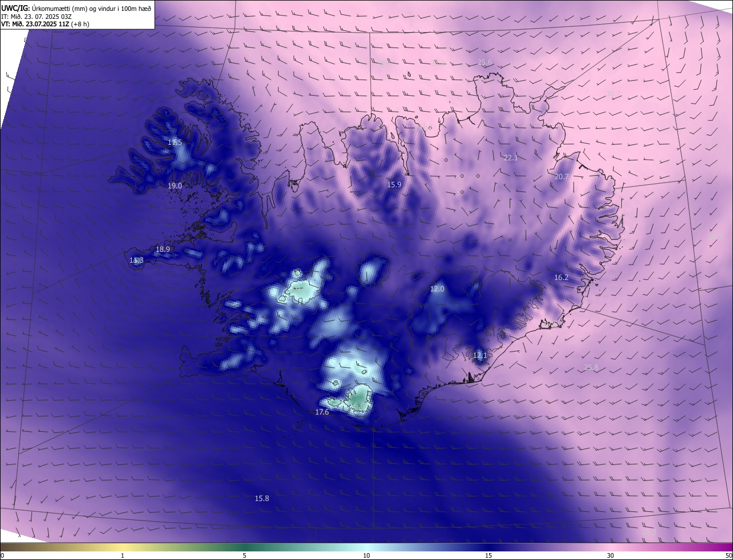This screenshot has height=560, width=733.
Task: Click the map value label 25.8
Action: pyautogui.click(x=591, y=367)
